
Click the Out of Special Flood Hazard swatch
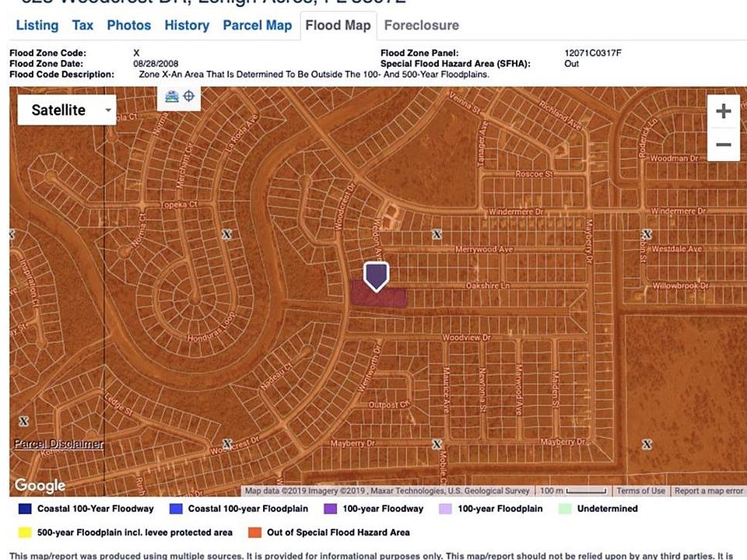(x=255, y=532)
